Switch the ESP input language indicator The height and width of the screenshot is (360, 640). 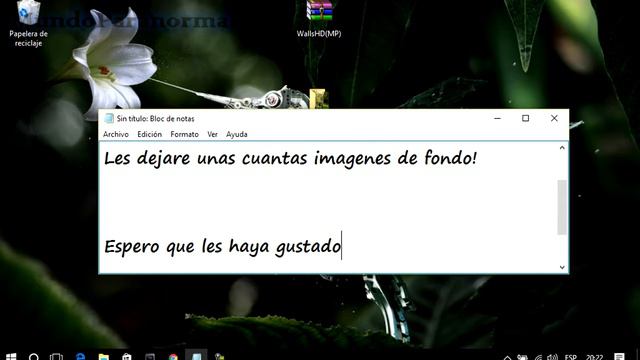point(571,357)
